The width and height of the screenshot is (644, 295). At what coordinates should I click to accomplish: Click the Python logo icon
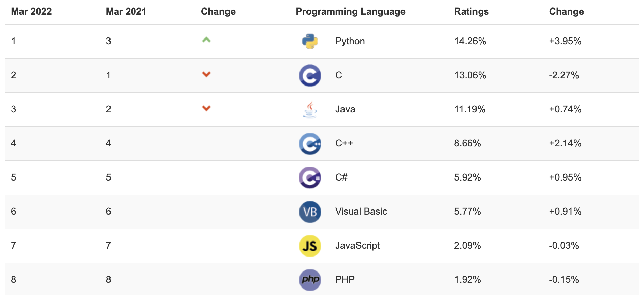point(310,41)
